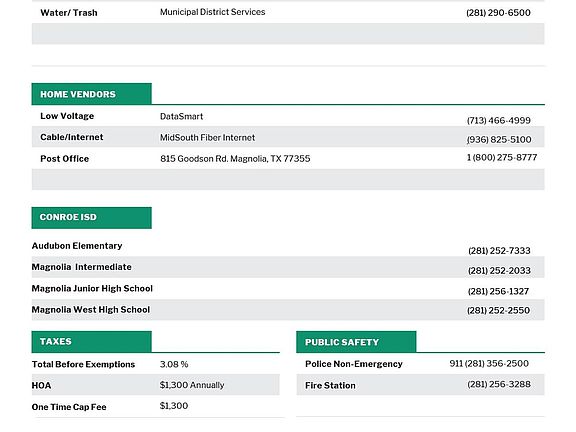Screen dimensions: 576x432
Task: Click the 3.08 % tax value
Action: coord(174,364)
